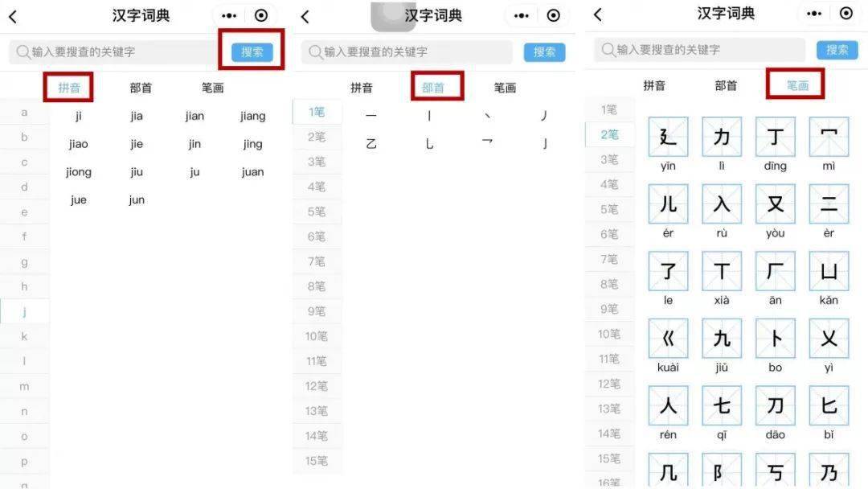
Task: Select the 乙 radical stroke
Action: [x=371, y=144]
